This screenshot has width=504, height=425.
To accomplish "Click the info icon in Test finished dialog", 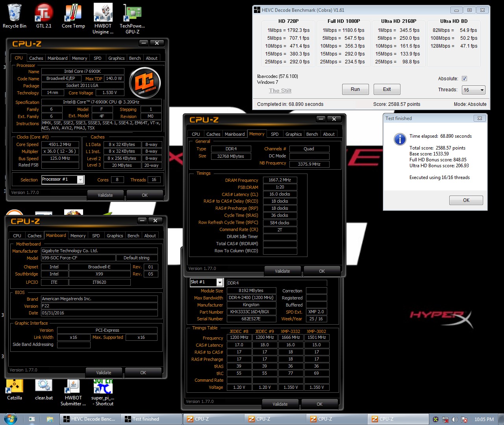I will click(x=400, y=139).
